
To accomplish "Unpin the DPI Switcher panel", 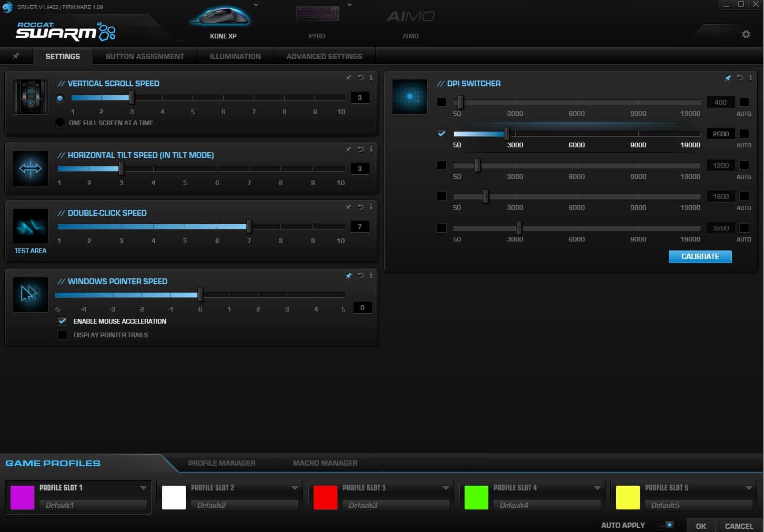I will pos(728,77).
